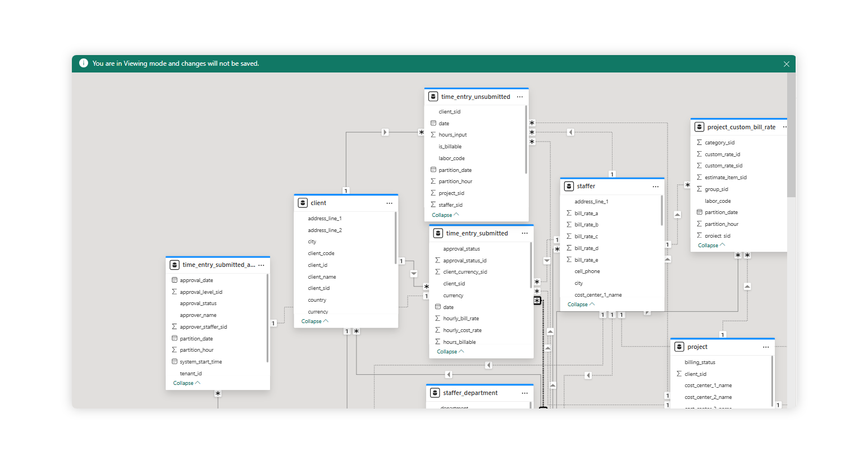
Task: Click the time_entry_unsubmitted field list scrollbar
Action: (526, 139)
